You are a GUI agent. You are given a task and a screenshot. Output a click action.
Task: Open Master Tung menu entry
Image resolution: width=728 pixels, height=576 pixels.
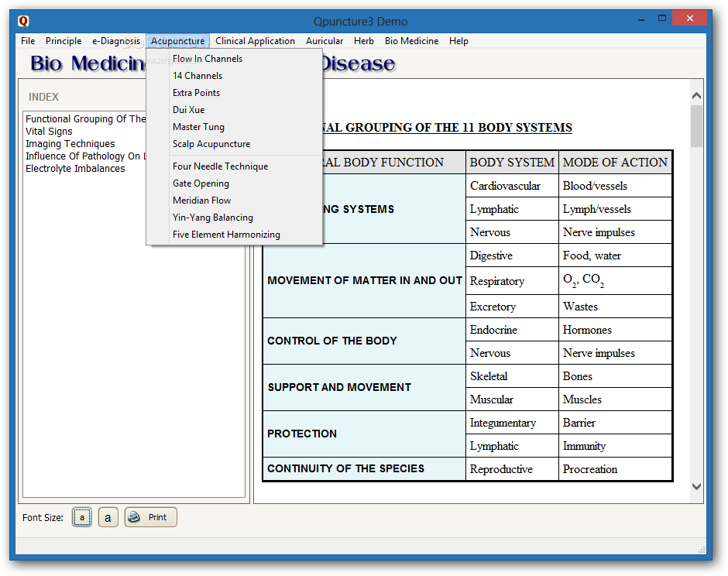(x=235, y=127)
